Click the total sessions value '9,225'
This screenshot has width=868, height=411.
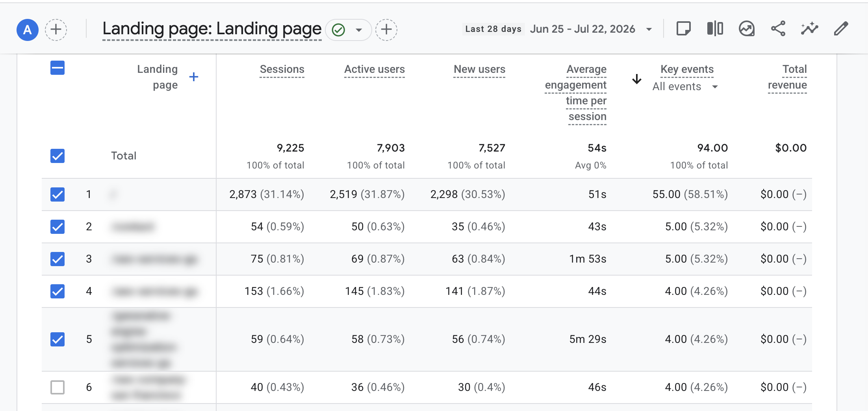point(290,148)
